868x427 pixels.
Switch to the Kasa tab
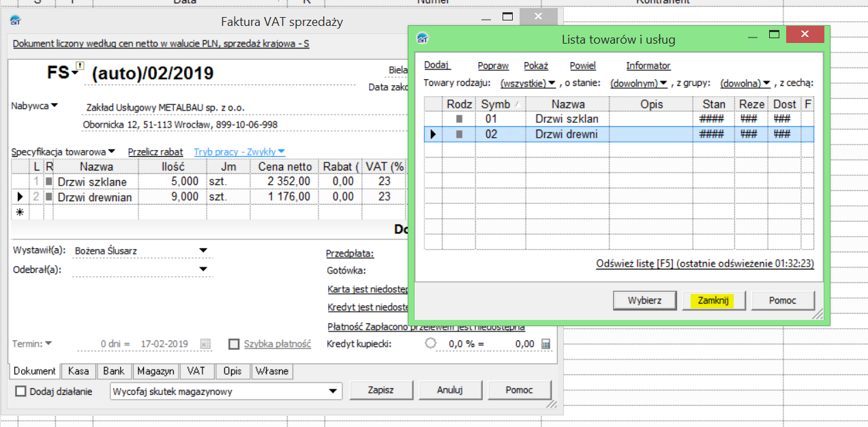[x=78, y=371]
